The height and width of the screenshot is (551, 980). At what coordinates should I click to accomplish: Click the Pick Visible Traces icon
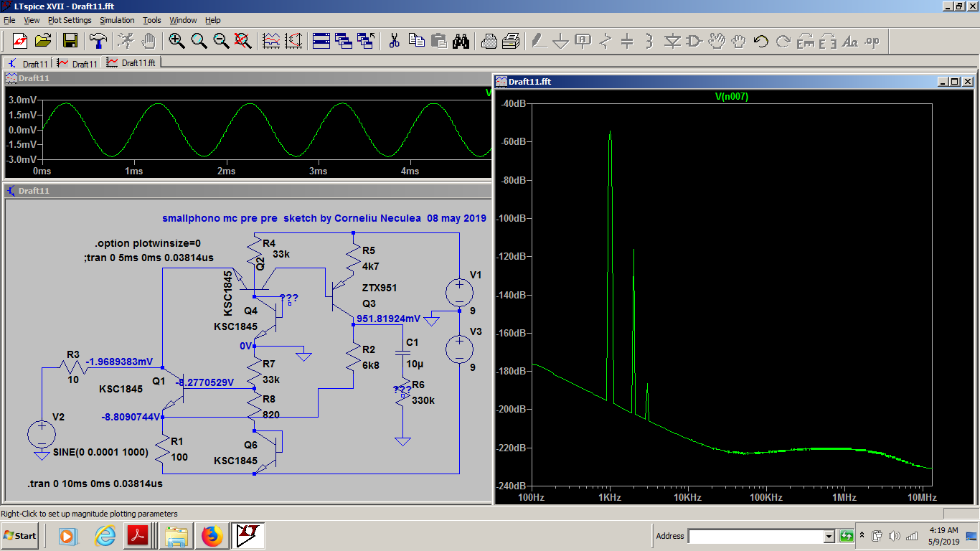[271, 41]
